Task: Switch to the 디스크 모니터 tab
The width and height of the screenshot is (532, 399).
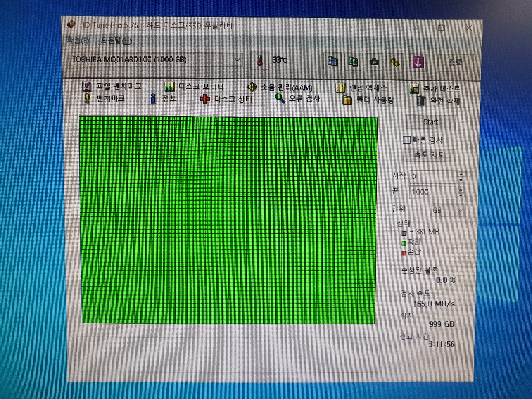Action: 194,87
